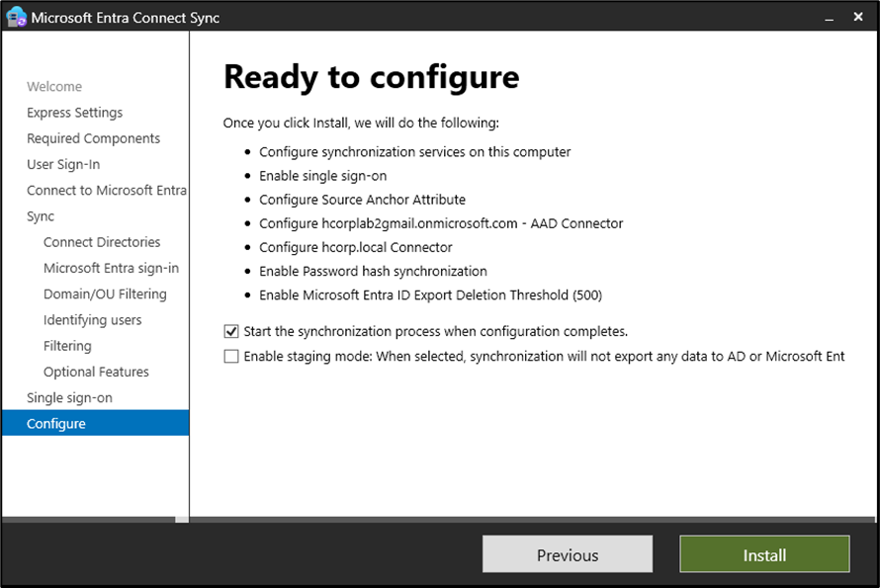Open the User Sign-In step
The image size is (880, 588).
click(x=63, y=164)
